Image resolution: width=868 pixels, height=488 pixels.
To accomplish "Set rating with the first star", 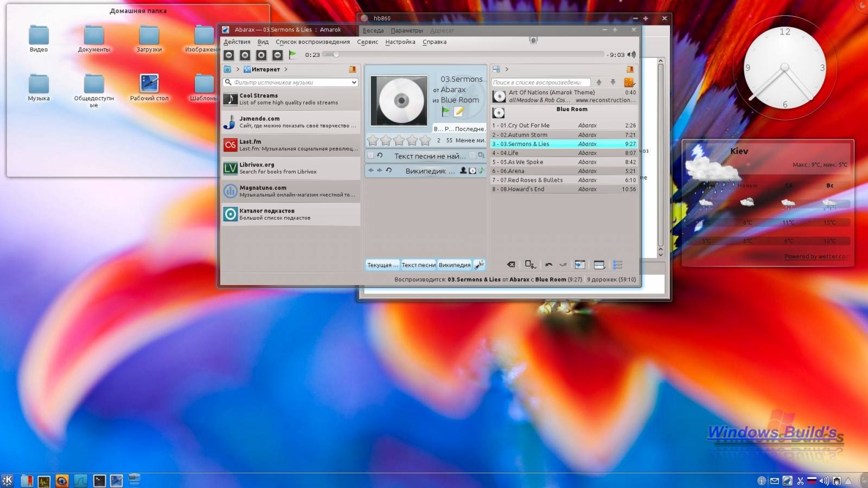I will pyautogui.click(x=373, y=140).
